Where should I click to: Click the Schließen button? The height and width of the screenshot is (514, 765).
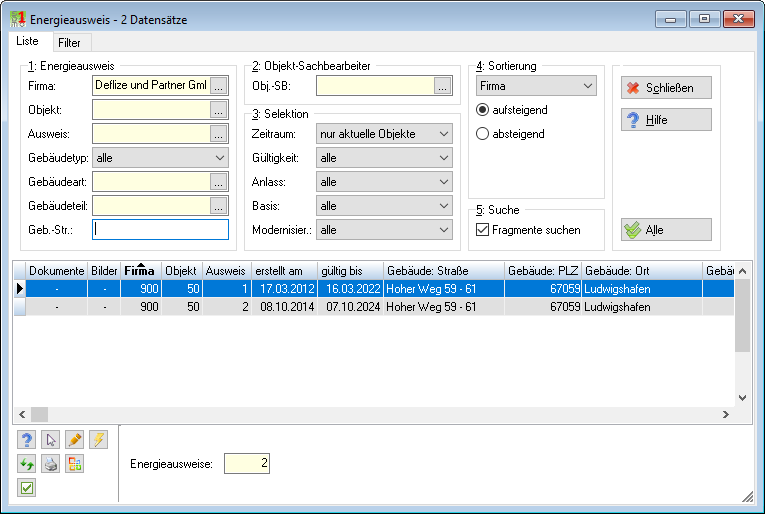coord(666,88)
